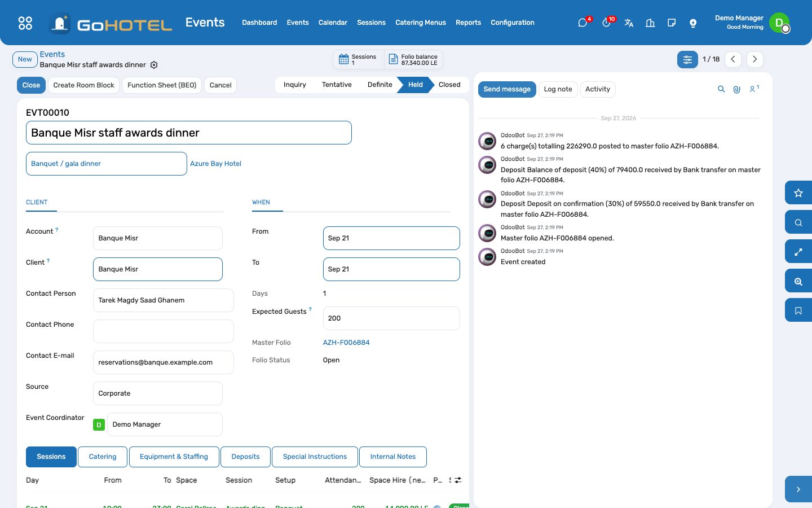
Task: Open the Configuration menu
Action: pos(513,23)
